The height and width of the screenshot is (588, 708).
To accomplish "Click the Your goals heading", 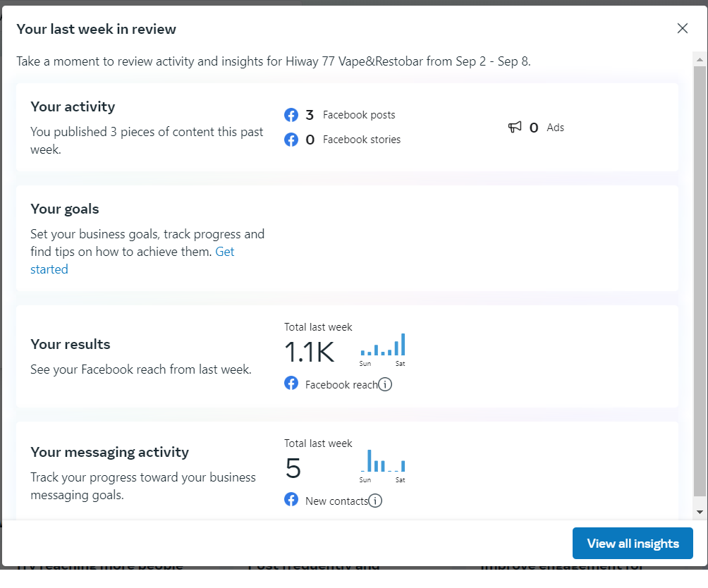I will point(65,209).
